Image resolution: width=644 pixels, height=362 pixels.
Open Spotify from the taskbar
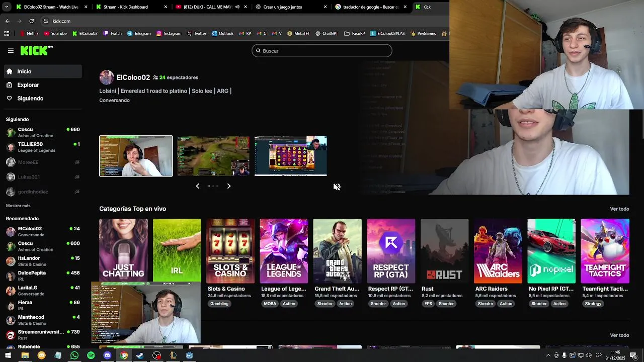coord(91,355)
